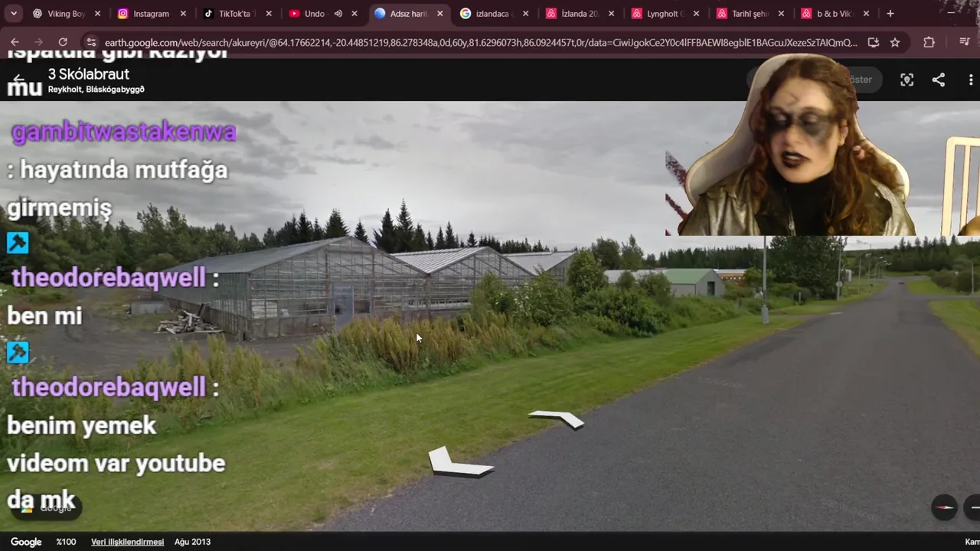Open the Street View location capture icon
This screenshot has width=980, height=551.
(907, 80)
